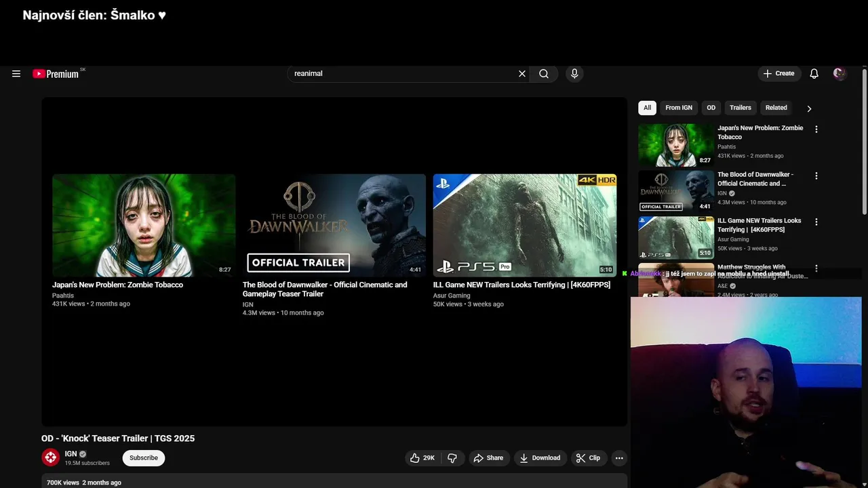Open IGN channel avatar below video

coord(51,457)
